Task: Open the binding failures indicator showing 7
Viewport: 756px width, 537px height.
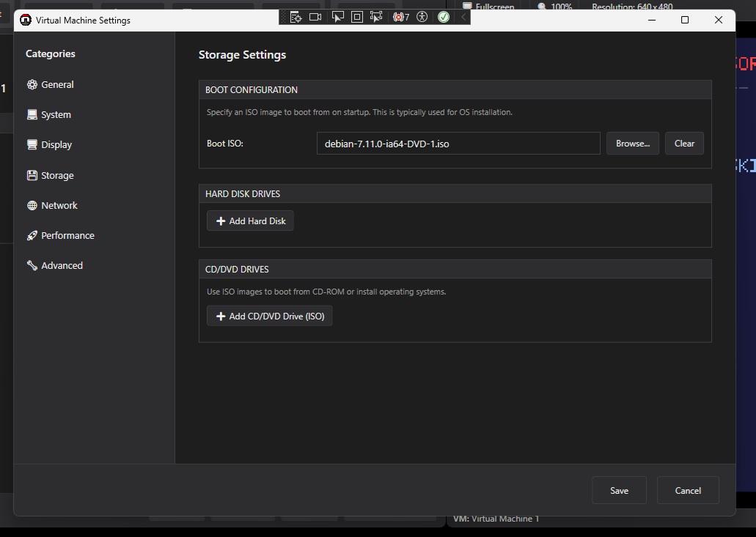Action: [x=400, y=18]
